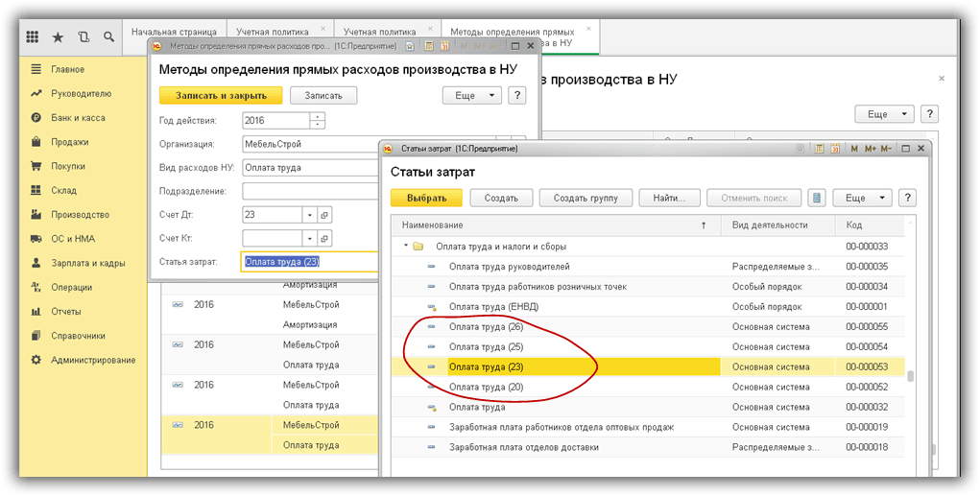Screen dimensions: 980x496
Task: Click the Главное section icon
Action: coord(36,69)
